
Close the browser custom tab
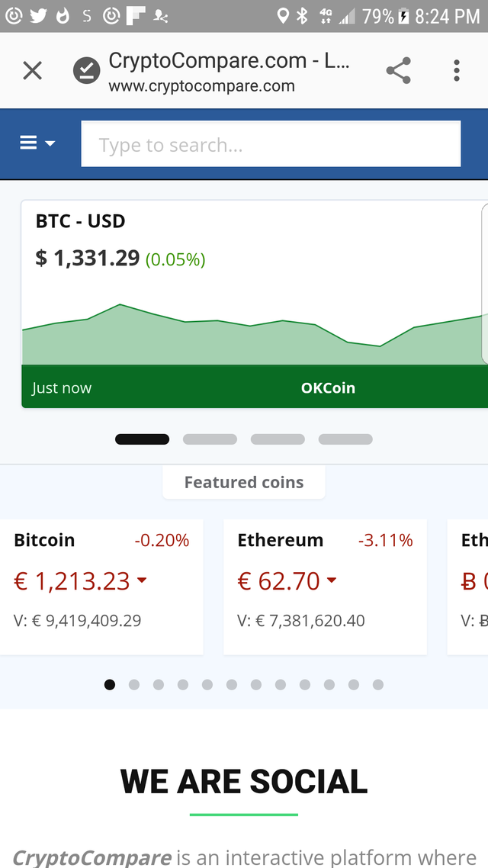coord(32,70)
